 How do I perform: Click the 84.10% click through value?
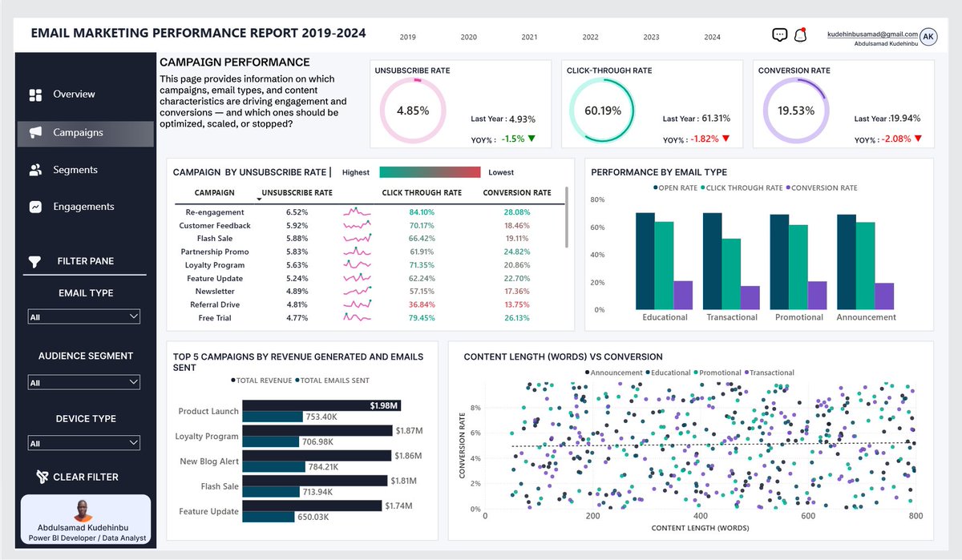click(x=422, y=212)
